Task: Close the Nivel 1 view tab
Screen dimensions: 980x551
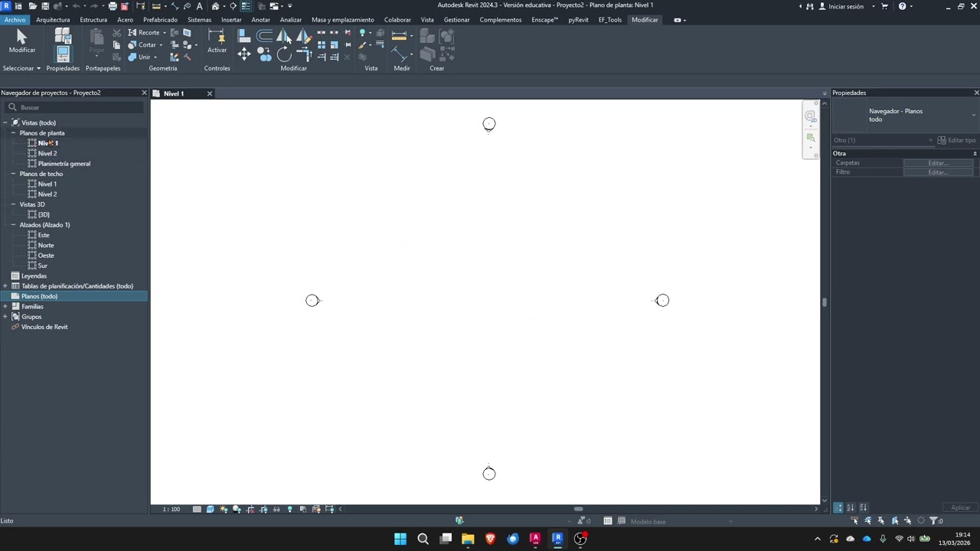Action: click(x=209, y=93)
